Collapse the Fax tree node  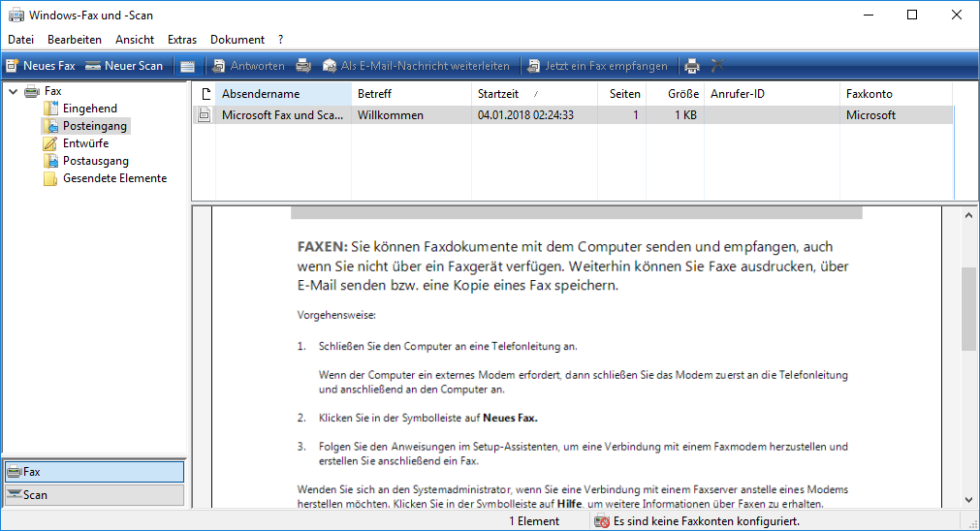pos(14,91)
